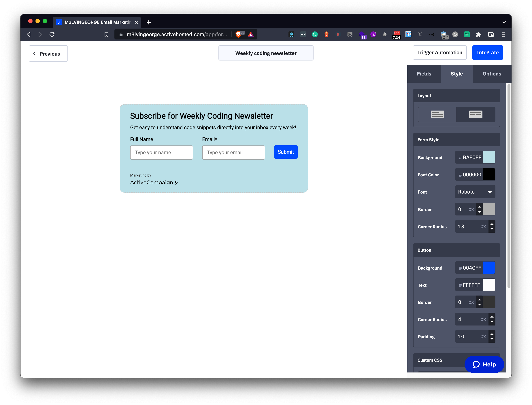
Task: Select the inline form layout
Action: click(476, 115)
